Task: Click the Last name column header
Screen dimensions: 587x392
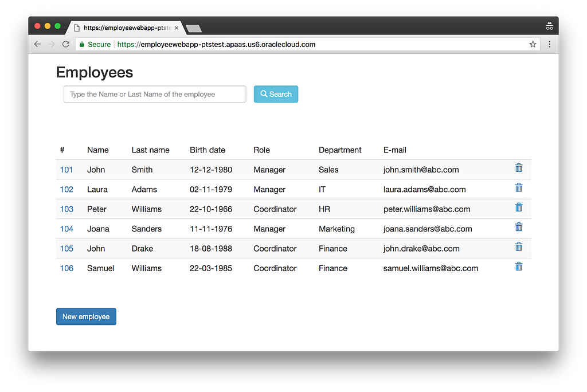Action: 151,150
